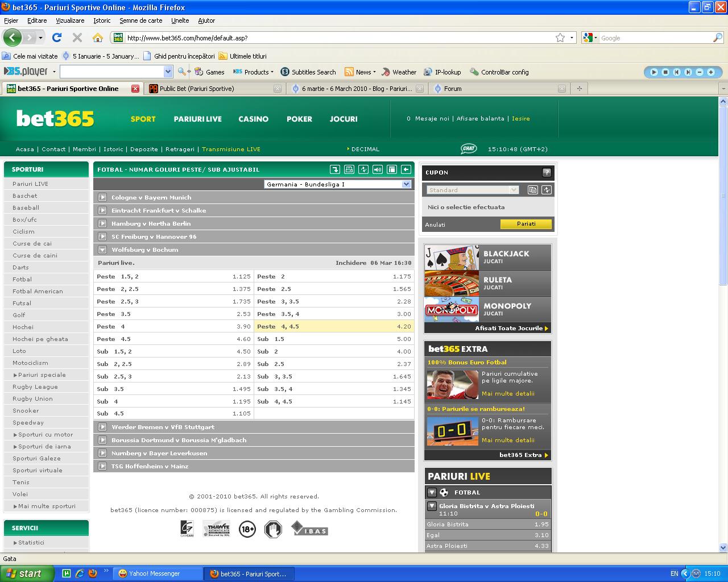Viewport: 728px width, 582px height.
Task: Click the 18+ badge in the footer
Action: [247, 529]
